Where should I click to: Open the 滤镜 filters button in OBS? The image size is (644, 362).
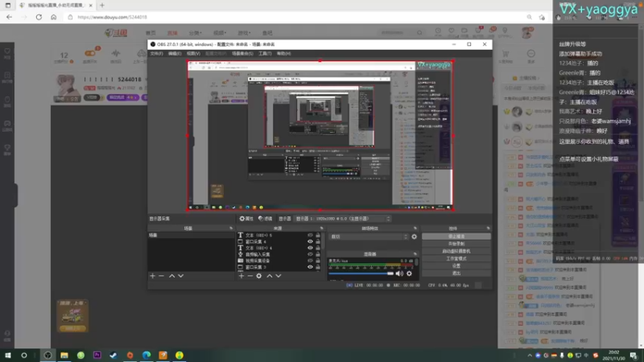pos(266,219)
